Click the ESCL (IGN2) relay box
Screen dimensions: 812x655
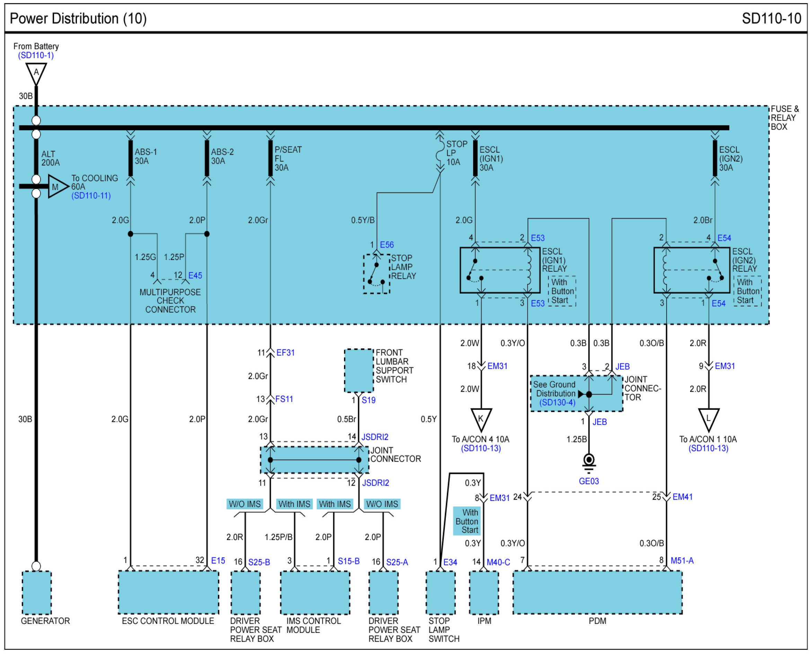(691, 270)
